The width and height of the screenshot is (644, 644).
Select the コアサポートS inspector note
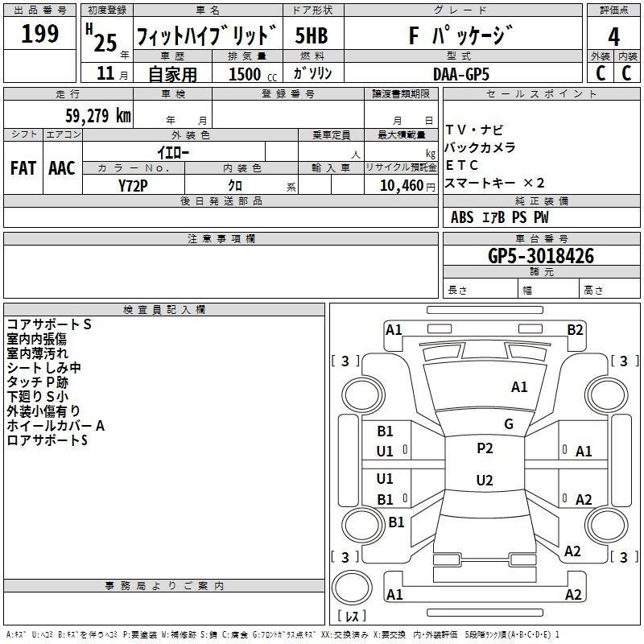pyautogui.click(x=49, y=324)
